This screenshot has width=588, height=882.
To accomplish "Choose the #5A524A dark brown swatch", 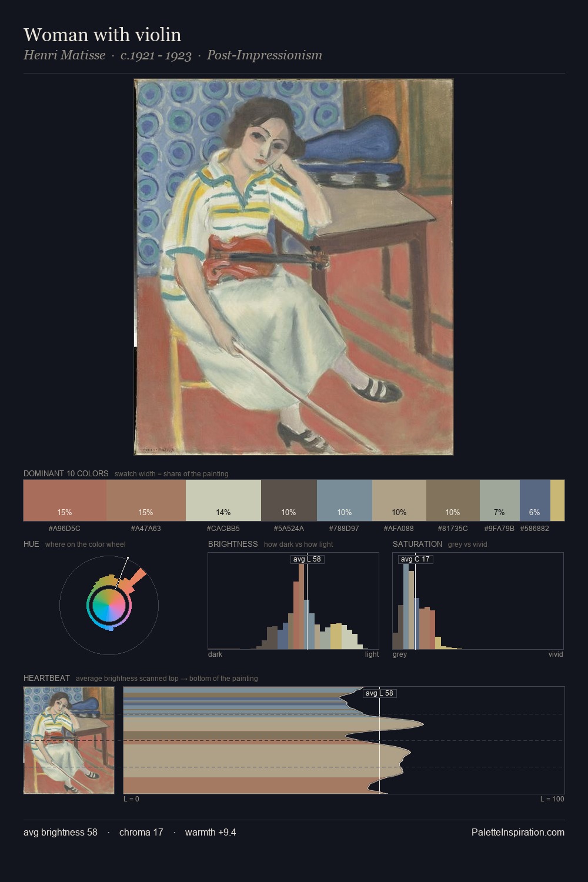I will [289, 500].
